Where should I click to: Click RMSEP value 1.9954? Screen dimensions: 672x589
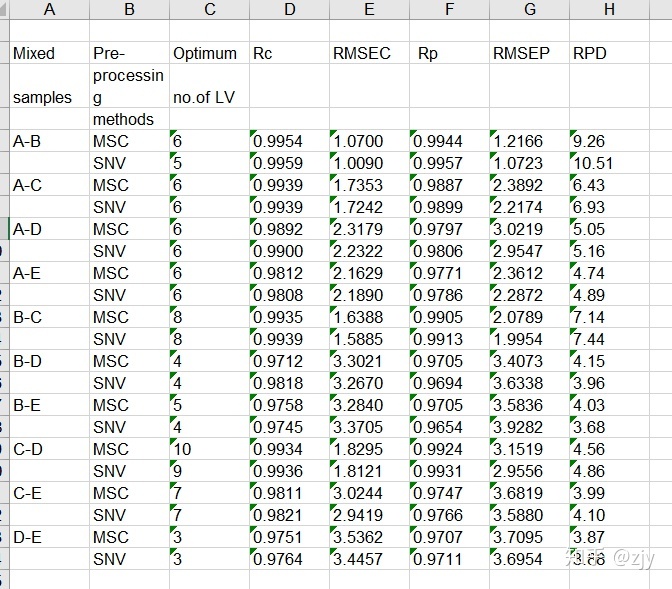click(x=530, y=339)
